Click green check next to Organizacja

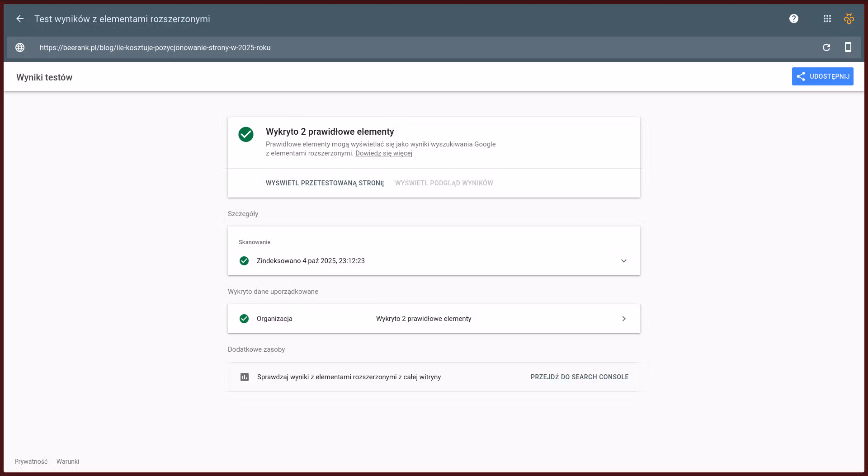(244, 319)
